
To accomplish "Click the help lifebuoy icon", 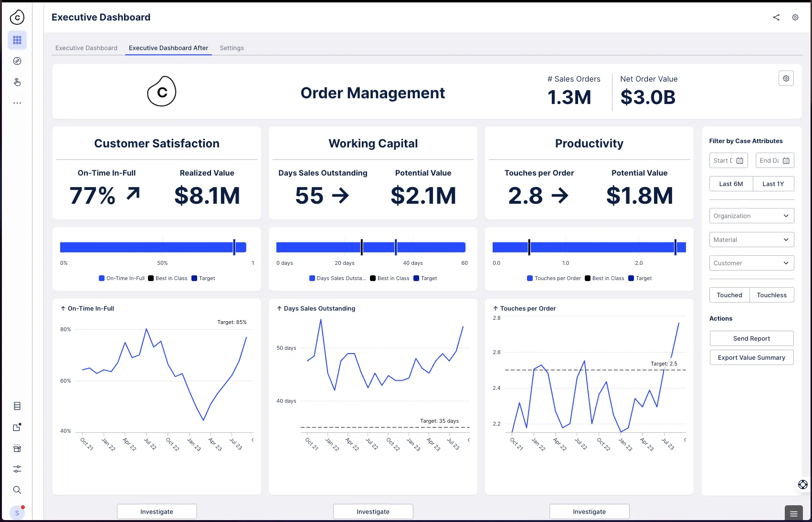I will click(x=803, y=484).
